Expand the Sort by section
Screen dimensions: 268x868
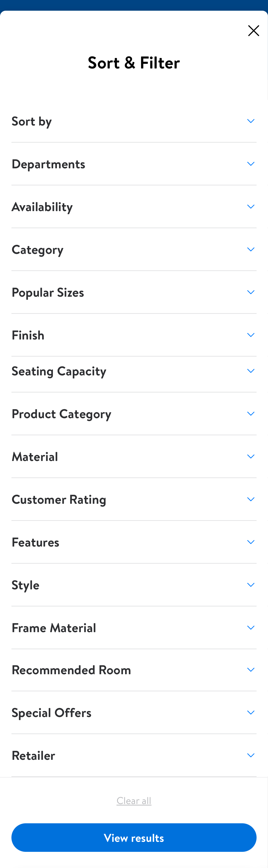(134, 121)
